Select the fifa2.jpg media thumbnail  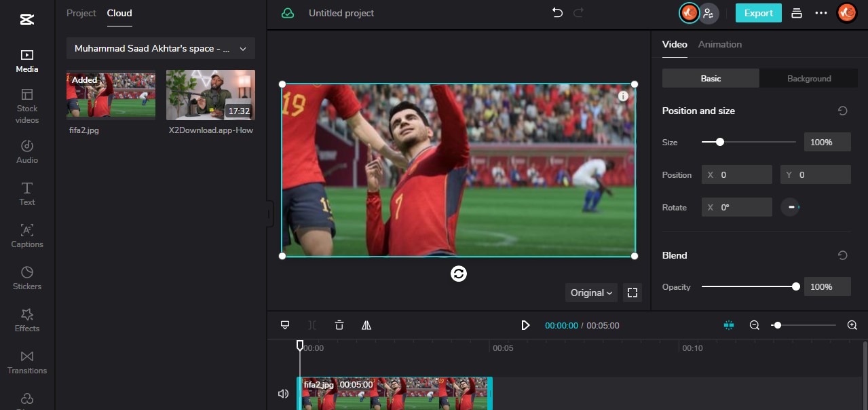point(111,94)
